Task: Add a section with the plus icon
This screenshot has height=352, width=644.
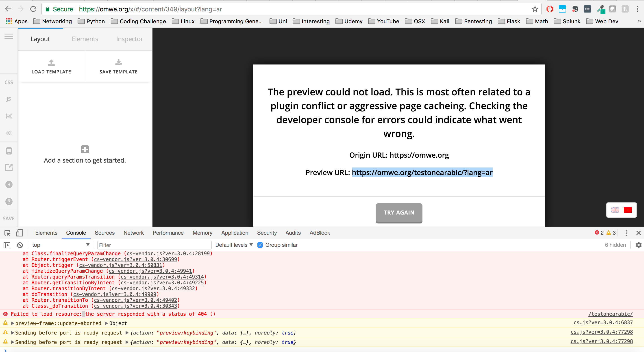Action: (x=85, y=150)
